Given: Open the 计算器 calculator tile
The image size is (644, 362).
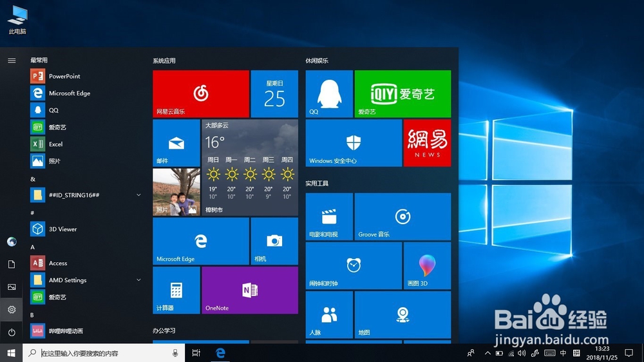Looking at the screenshot, I should click(x=176, y=290).
